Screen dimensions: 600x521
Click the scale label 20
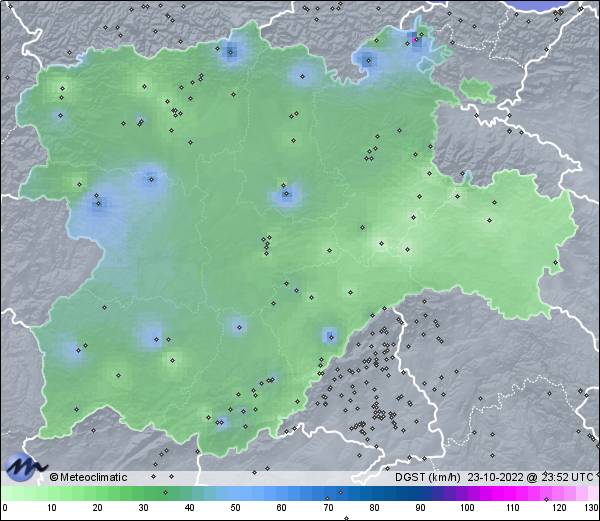click(x=97, y=508)
